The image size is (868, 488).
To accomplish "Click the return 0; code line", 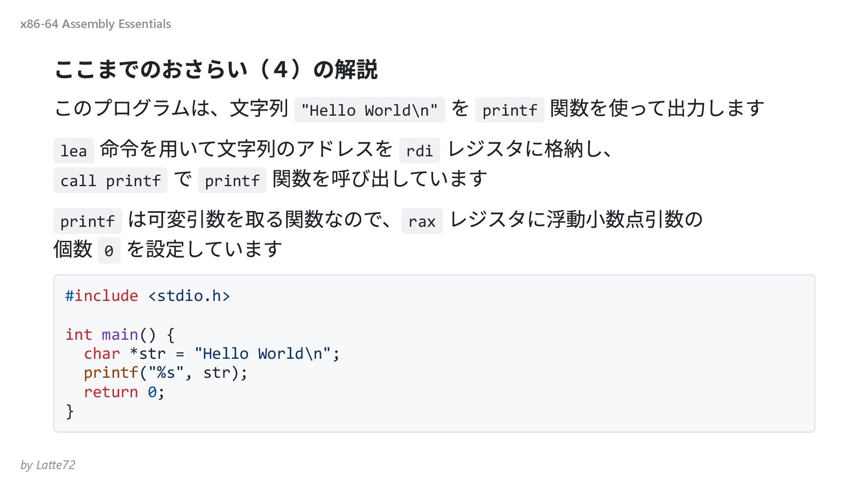I will pyautogui.click(x=124, y=392).
